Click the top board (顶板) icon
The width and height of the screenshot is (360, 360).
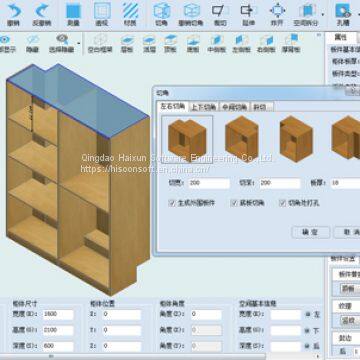(x=170, y=40)
